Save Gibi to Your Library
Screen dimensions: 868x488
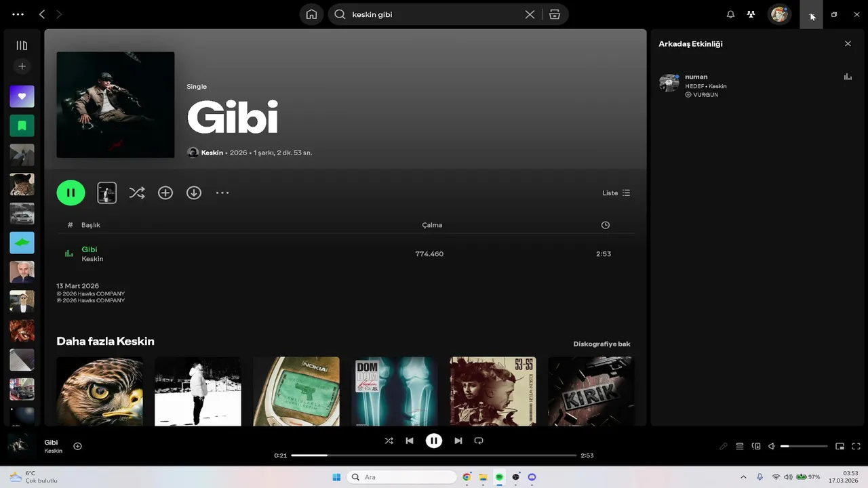(x=165, y=192)
